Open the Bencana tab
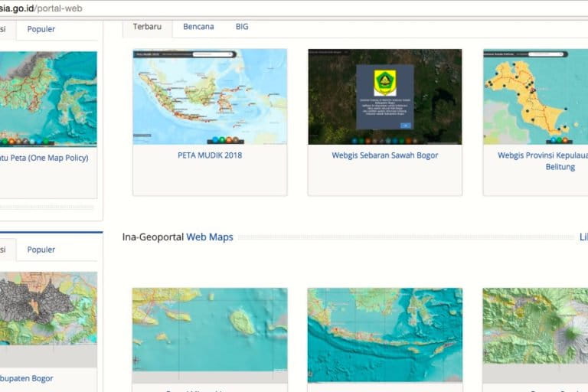The height and width of the screenshot is (392, 588). (x=198, y=27)
